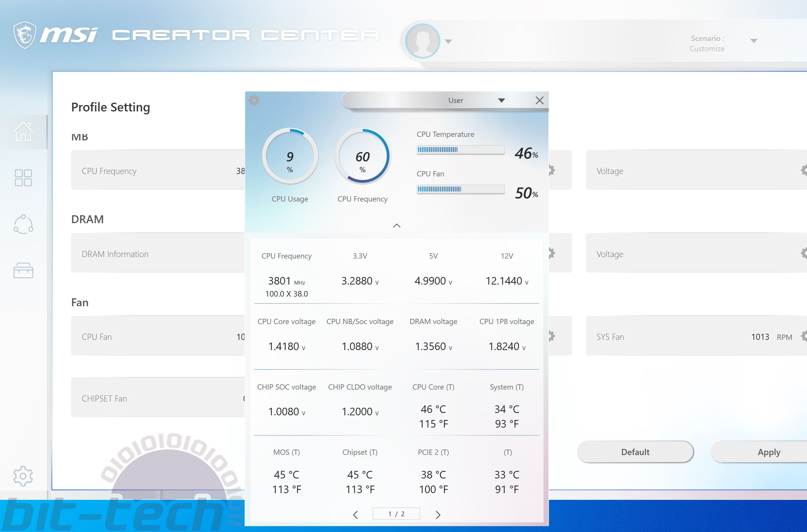Select the CPU Frequency profile row
Image resolution: width=807 pixels, height=532 pixels.
158,170
